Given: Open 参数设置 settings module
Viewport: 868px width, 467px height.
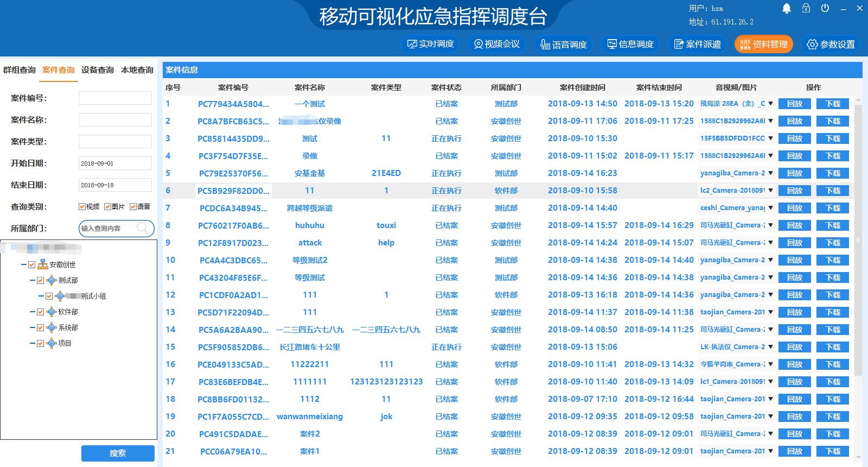Looking at the screenshot, I should point(831,45).
